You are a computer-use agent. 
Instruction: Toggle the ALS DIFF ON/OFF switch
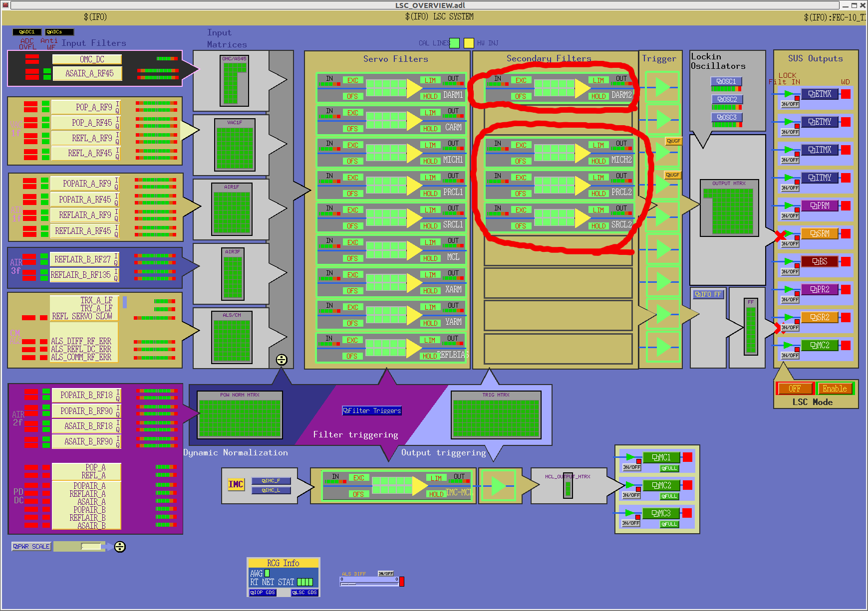386,574
